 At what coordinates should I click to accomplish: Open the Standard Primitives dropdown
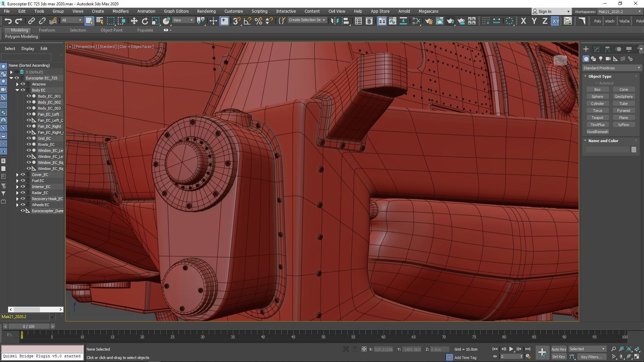[x=611, y=68]
